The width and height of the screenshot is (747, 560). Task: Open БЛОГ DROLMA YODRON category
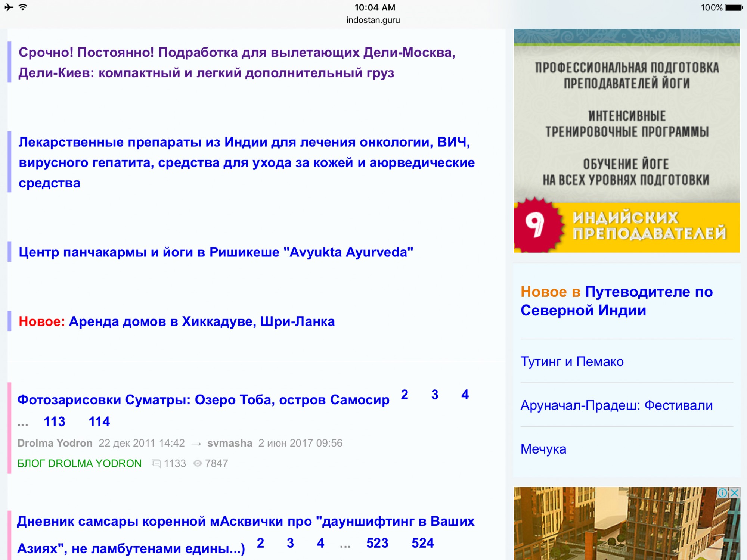[79, 464]
